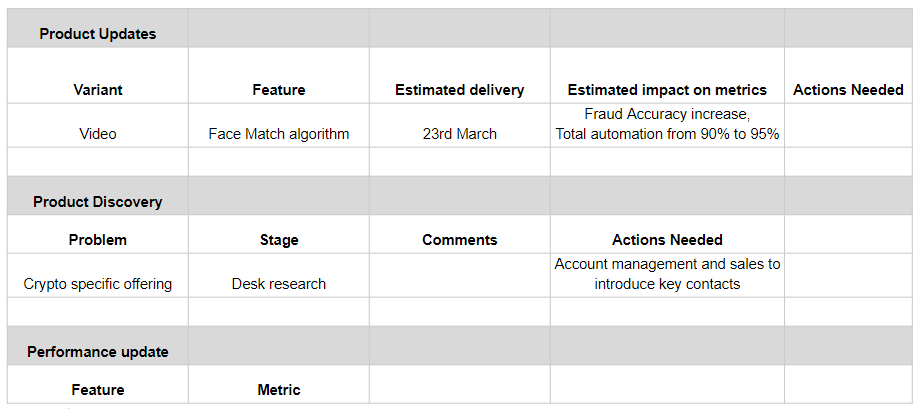Select the 23rd March delivery cell
Screen dimensions: 922x409
(x=459, y=133)
